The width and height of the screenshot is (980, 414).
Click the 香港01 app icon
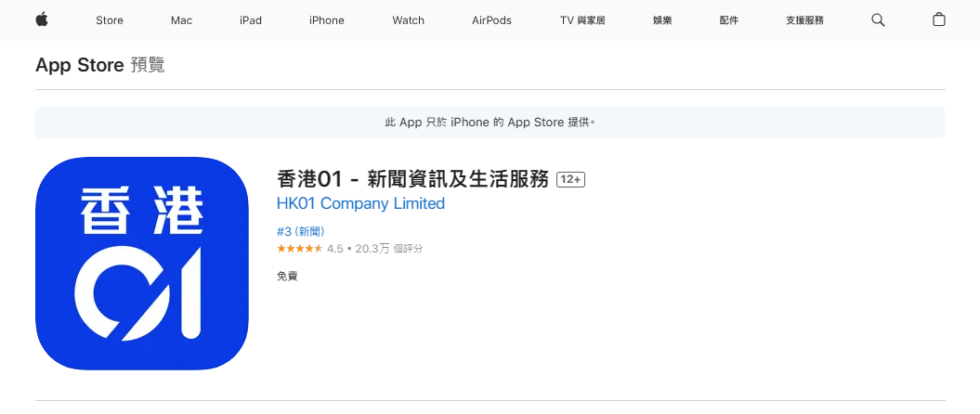point(142,265)
